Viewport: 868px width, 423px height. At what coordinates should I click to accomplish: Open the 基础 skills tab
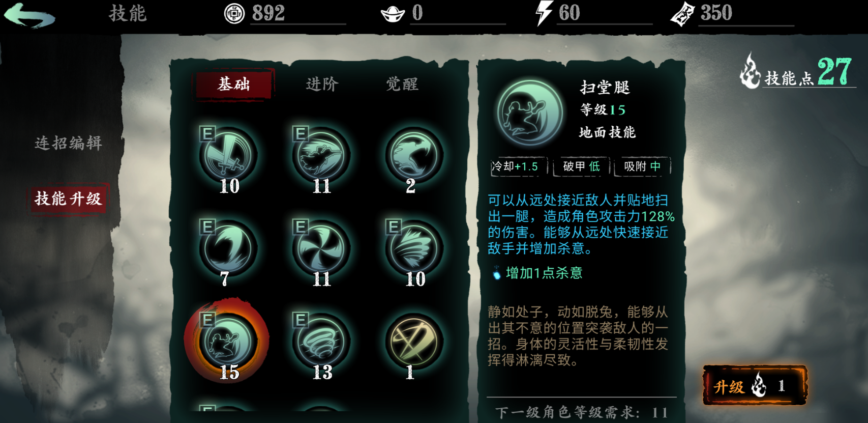pyautogui.click(x=234, y=84)
